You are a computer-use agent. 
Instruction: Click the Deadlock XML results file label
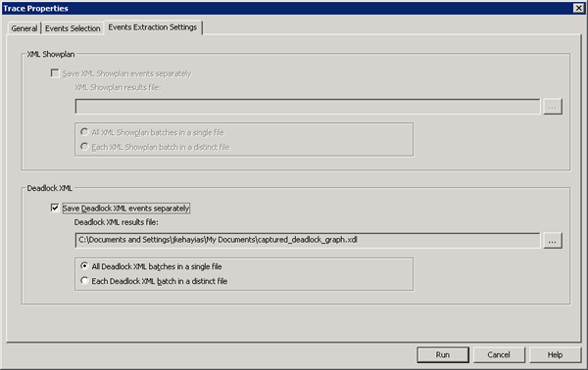tap(117, 222)
